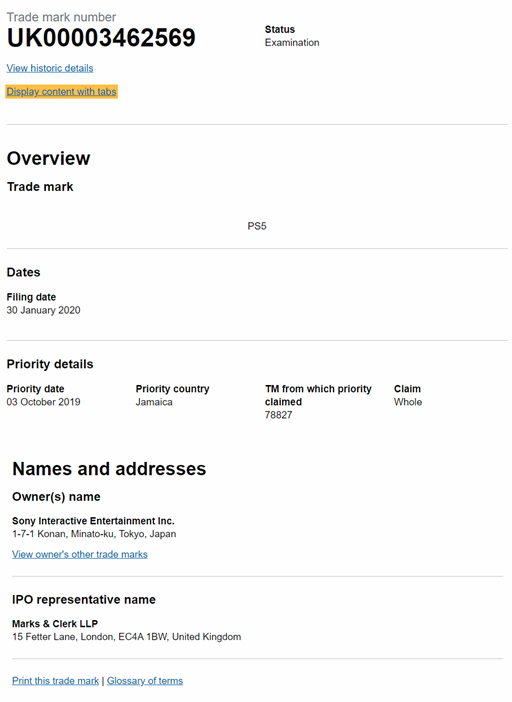The height and width of the screenshot is (702, 512).
Task: Click the filing date 30 January 2020
Action: (43, 310)
